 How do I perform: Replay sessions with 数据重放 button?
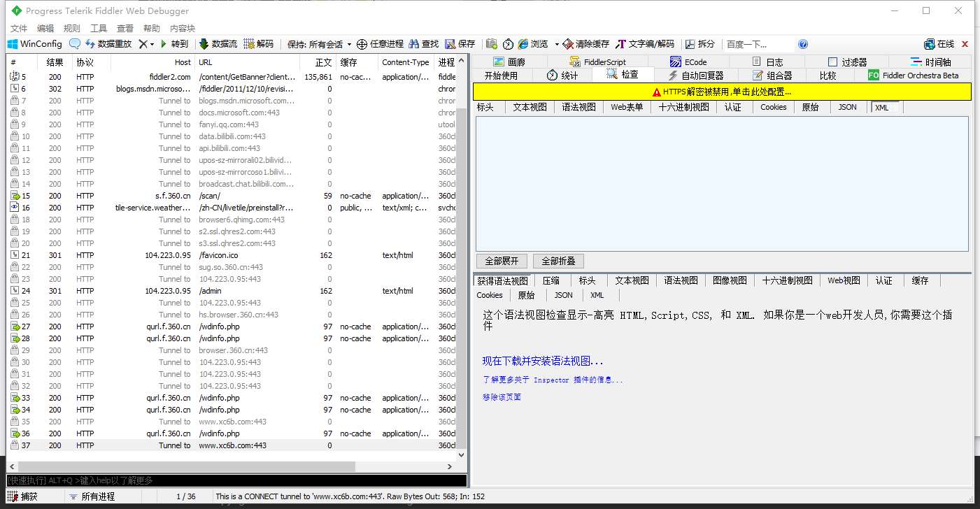108,44
